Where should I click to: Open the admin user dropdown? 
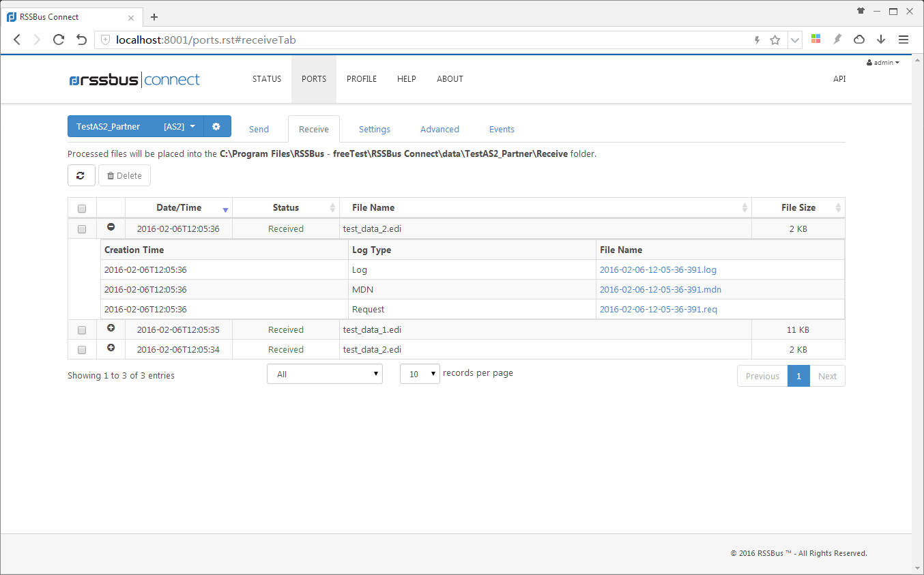[883, 62]
